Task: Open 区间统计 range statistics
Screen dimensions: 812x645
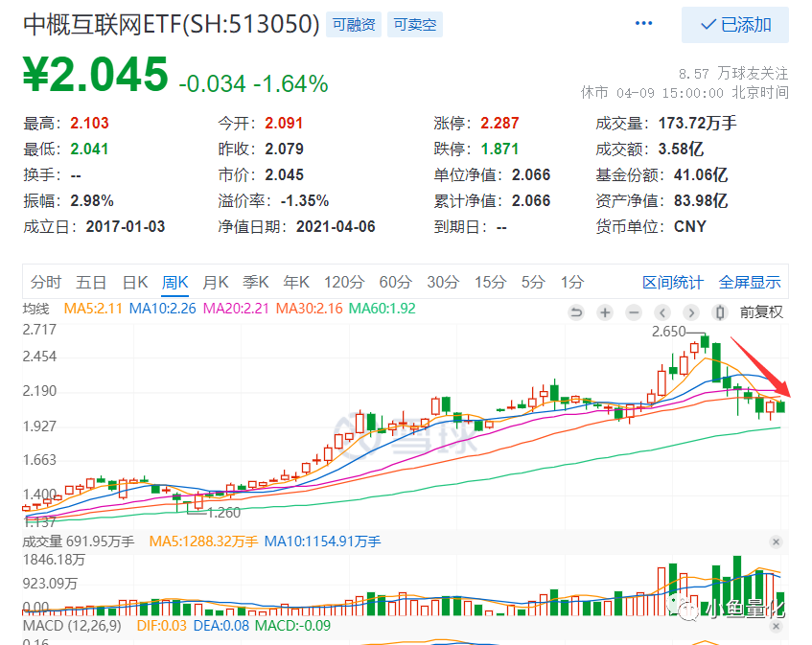Action: (673, 282)
